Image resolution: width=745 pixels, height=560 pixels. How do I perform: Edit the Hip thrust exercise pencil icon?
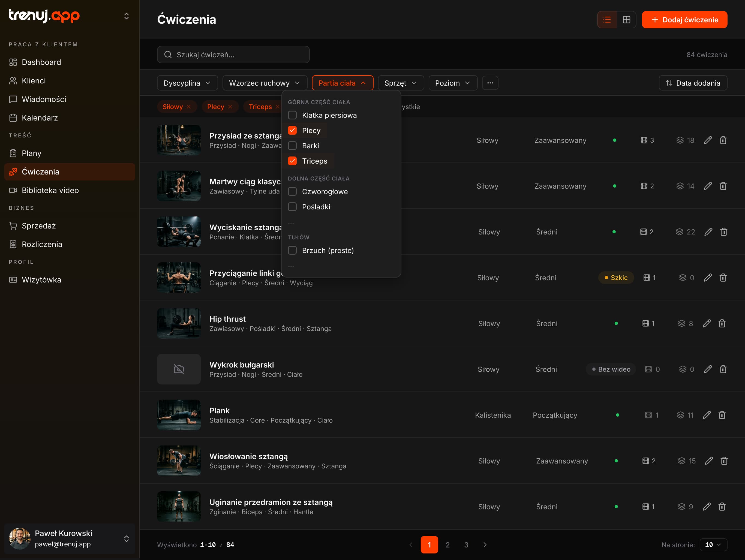(707, 323)
